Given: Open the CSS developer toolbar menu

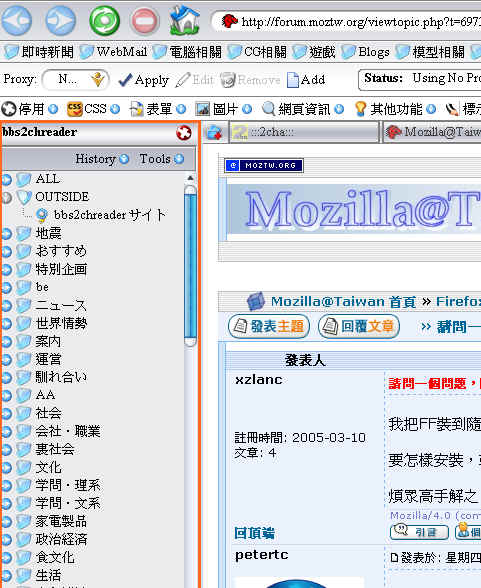Looking at the screenshot, I should (93, 109).
